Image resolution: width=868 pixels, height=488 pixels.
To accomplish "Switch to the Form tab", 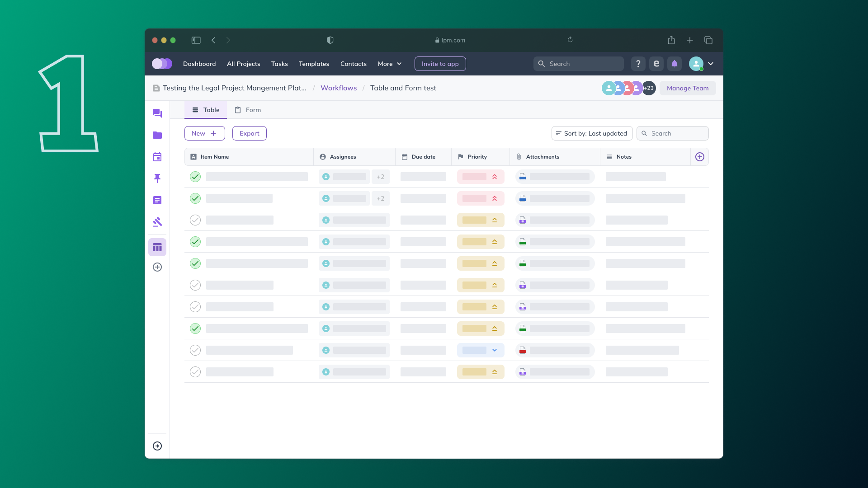I will coord(248,110).
